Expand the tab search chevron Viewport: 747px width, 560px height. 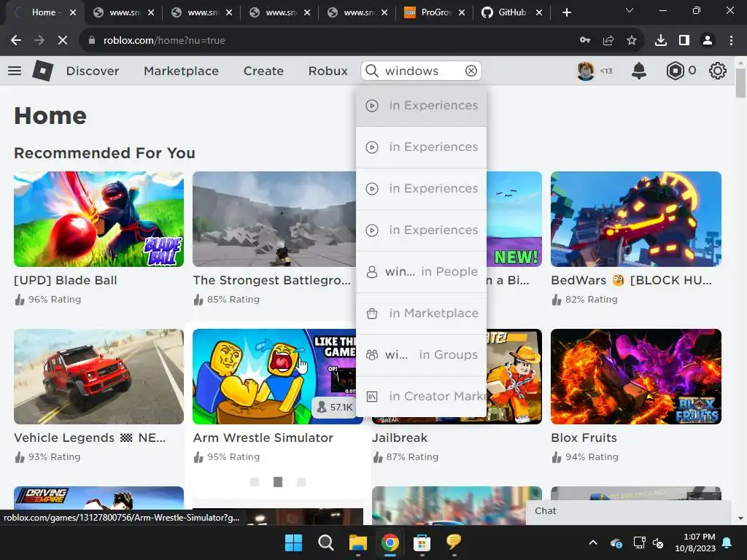[630, 10]
